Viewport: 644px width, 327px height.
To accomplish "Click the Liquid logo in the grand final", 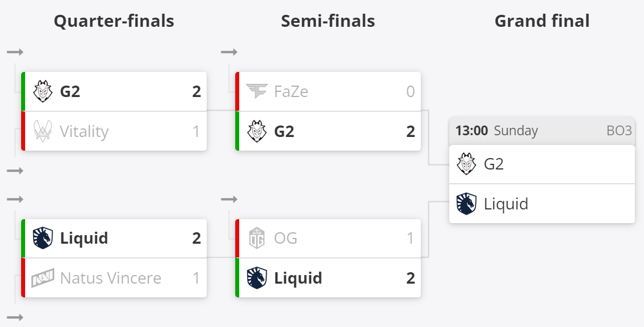I will [x=466, y=204].
